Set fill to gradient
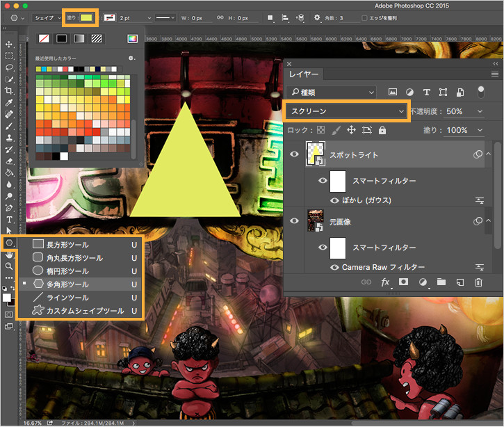 pyautogui.click(x=79, y=38)
